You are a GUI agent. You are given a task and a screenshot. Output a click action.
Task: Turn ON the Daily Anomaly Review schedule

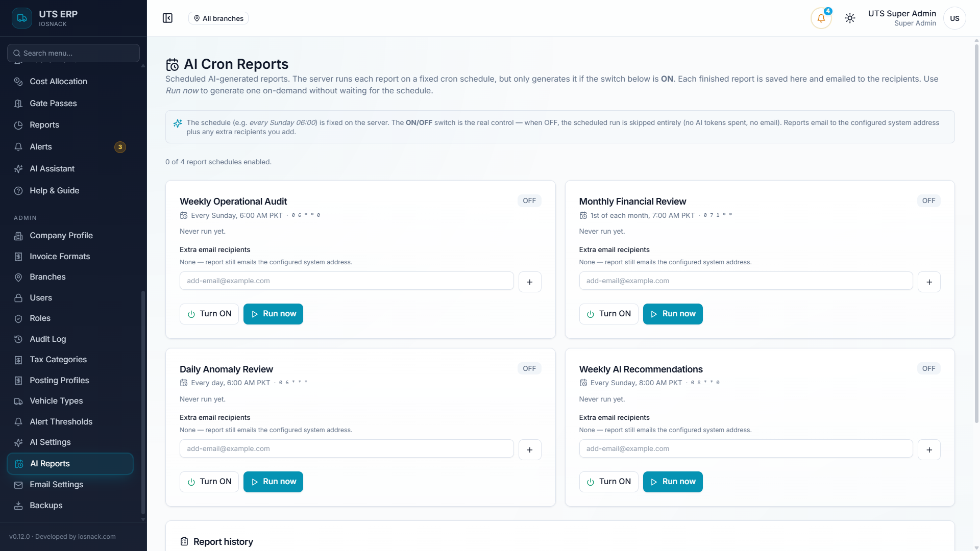click(x=209, y=482)
